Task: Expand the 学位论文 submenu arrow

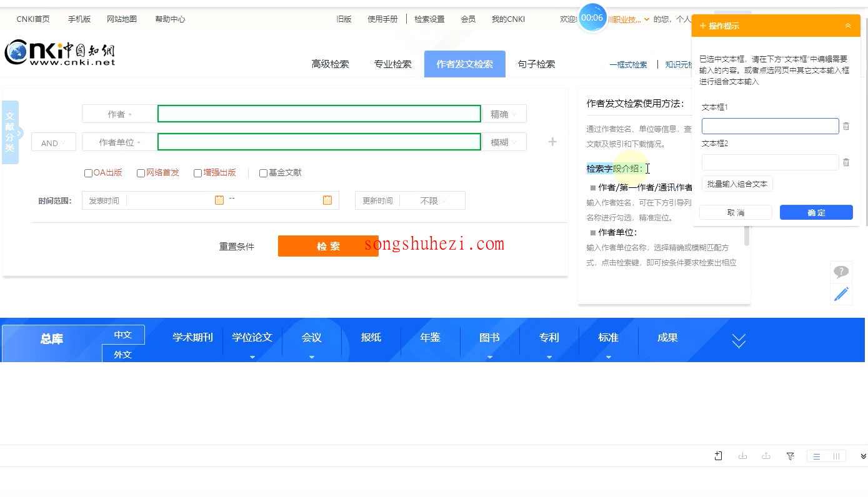Action: click(x=252, y=357)
